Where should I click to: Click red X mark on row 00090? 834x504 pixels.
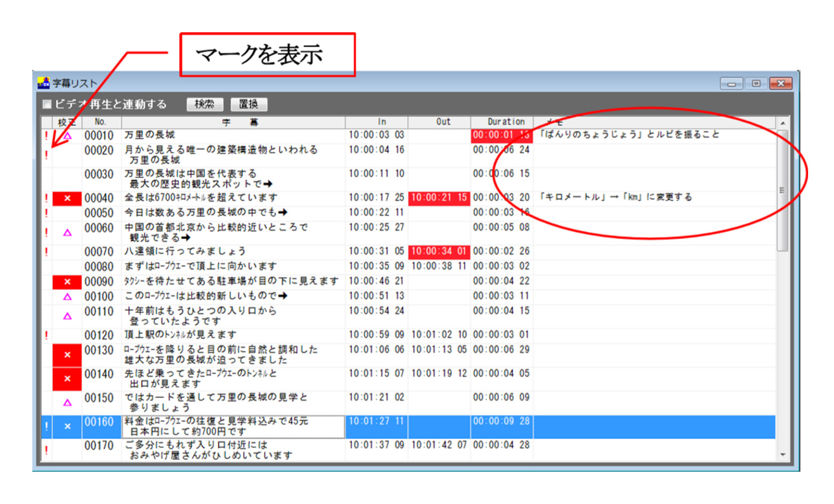coord(67,282)
